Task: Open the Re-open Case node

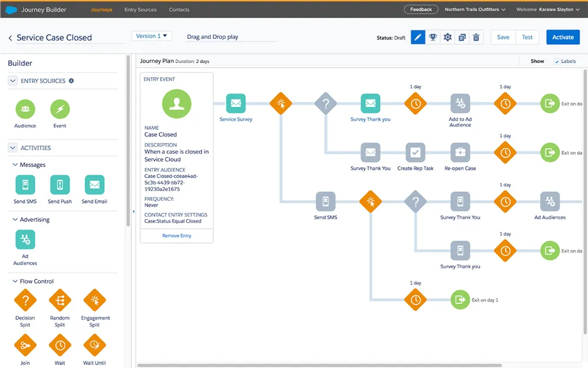Action: [x=460, y=152]
